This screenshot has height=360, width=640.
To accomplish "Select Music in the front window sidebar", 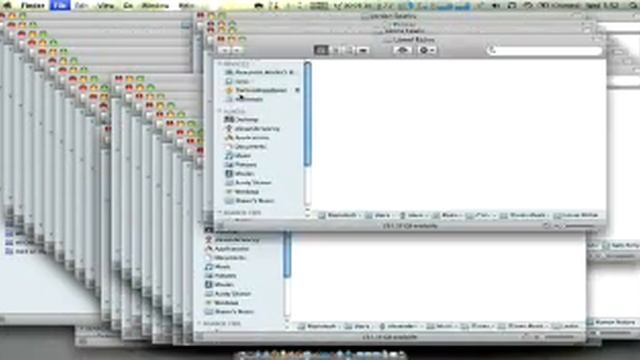I will tap(238, 156).
